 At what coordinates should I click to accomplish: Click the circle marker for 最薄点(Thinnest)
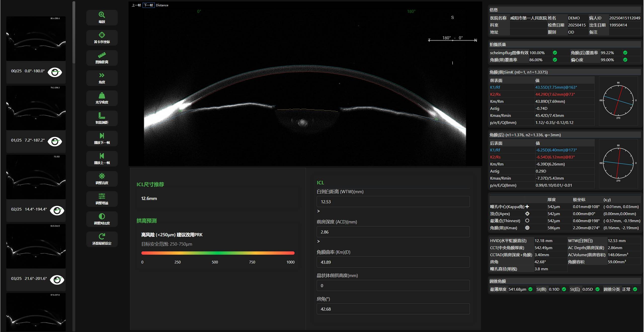(527, 221)
